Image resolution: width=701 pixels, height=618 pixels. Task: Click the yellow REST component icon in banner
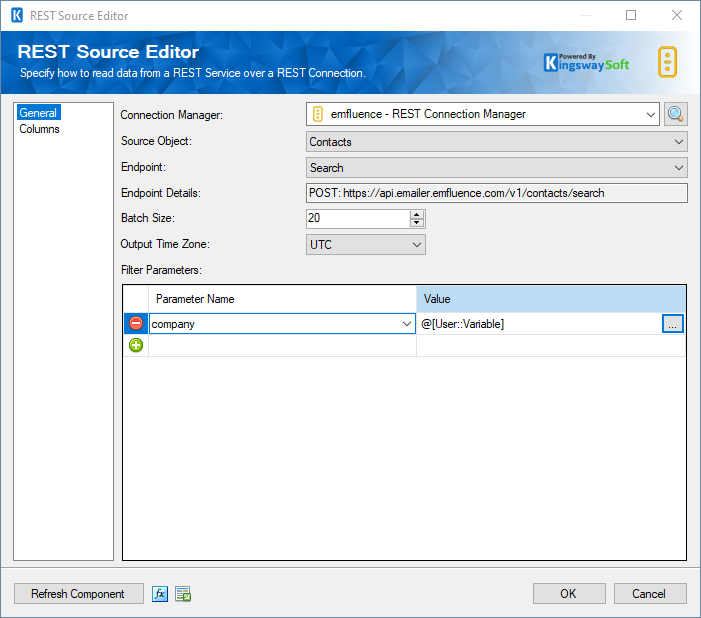click(667, 62)
